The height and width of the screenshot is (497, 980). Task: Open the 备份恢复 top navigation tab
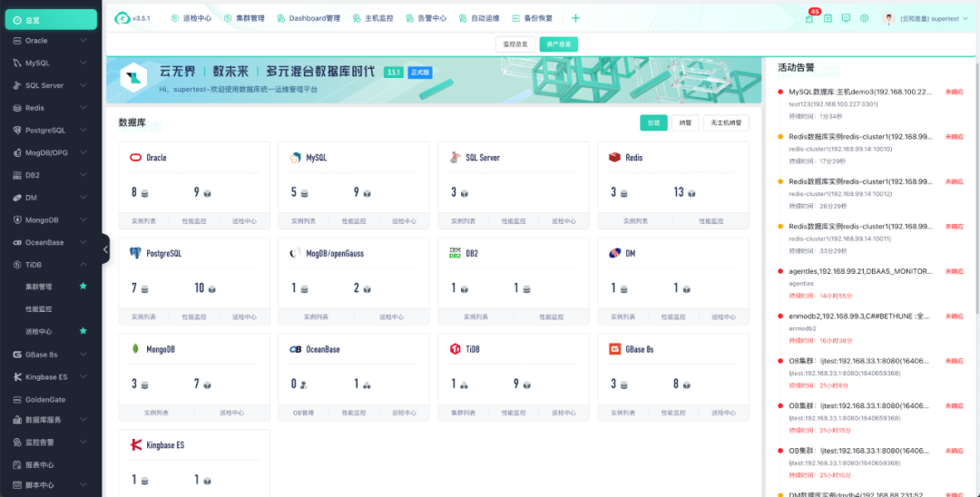point(533,18)
